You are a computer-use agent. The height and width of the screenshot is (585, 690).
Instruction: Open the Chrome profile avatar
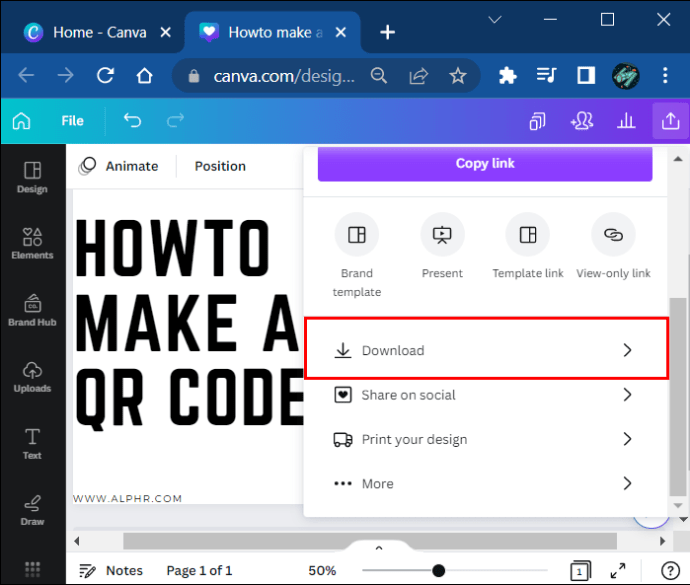coord(625,76)
